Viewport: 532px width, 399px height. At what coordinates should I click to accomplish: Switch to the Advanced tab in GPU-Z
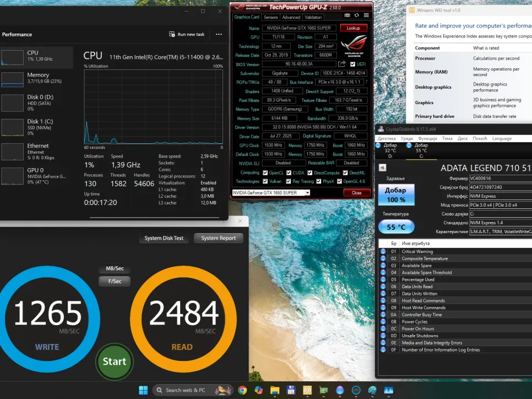[291, 17]
